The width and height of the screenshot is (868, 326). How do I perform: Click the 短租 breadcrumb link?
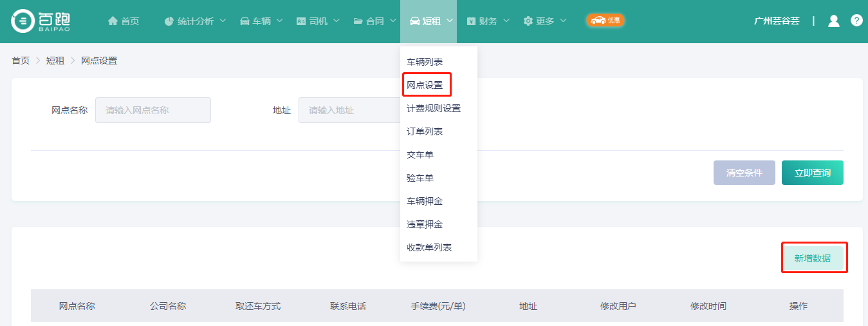[55, 61]
